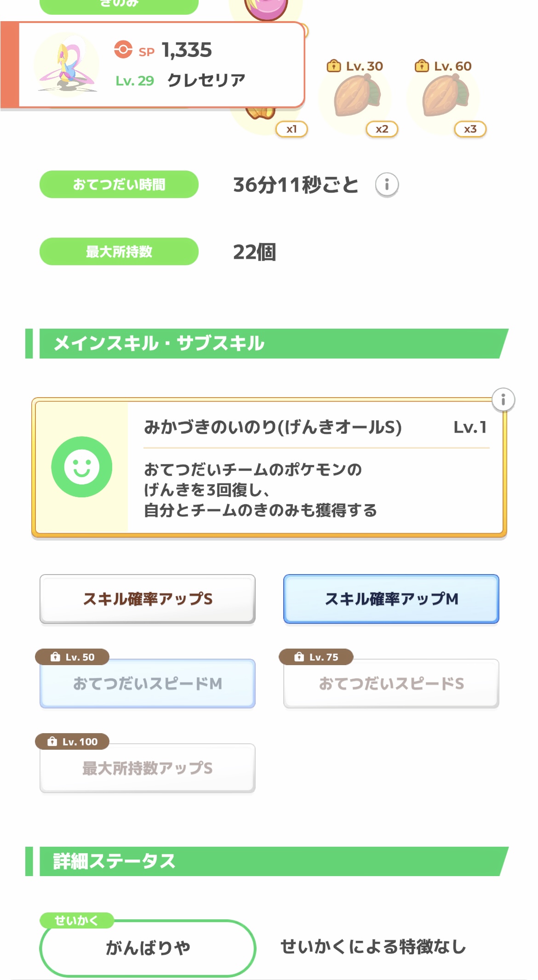Tap the クレセリア Pokémon portrait

[x=67, y=64]
